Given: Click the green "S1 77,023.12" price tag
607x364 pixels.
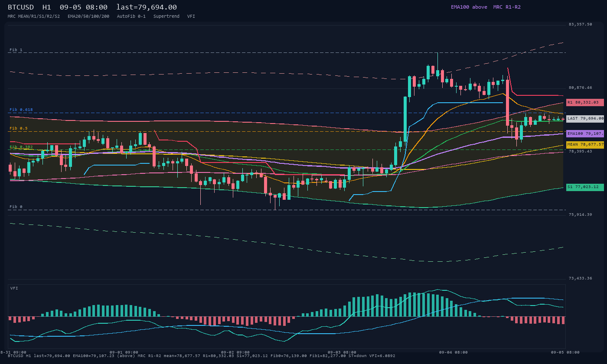Looking at the screenshot, I should pyautogui.click(x=585, y=187).
